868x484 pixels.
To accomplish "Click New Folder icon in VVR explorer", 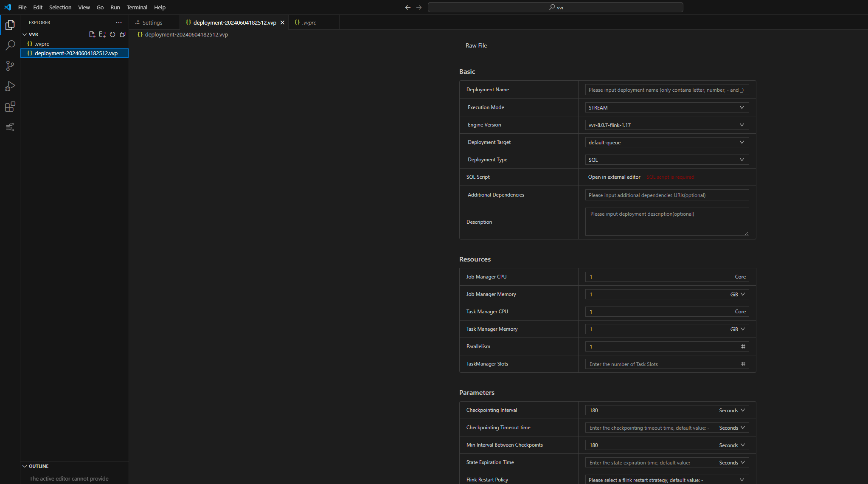I will (102, 34).
